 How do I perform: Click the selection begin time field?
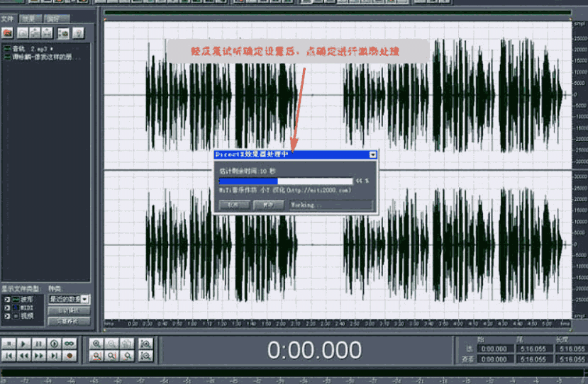[x=494, y=349]
